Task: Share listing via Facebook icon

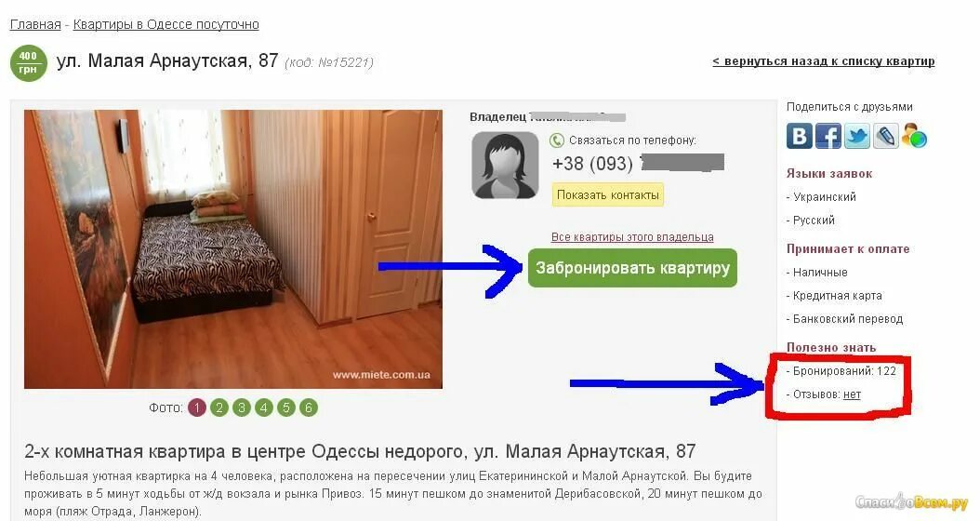Action: 828,136
